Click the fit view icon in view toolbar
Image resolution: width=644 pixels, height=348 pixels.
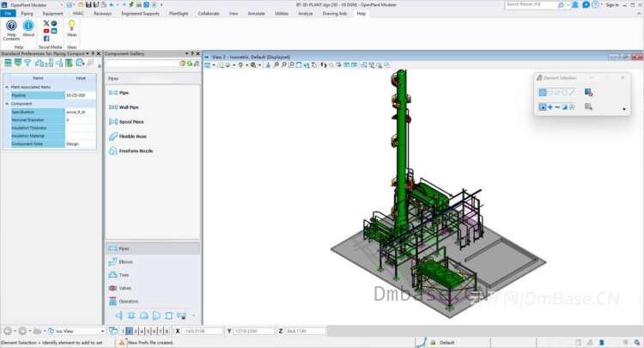click(299, 65)
